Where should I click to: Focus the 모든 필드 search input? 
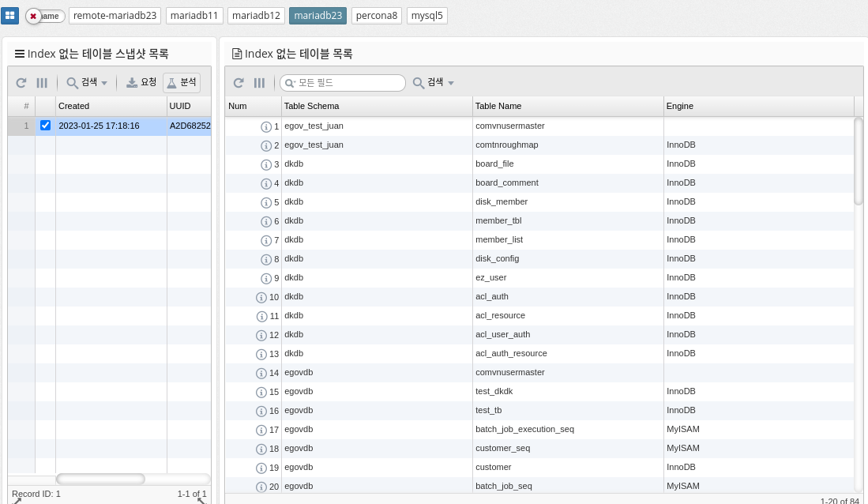(x=348, y=83)
